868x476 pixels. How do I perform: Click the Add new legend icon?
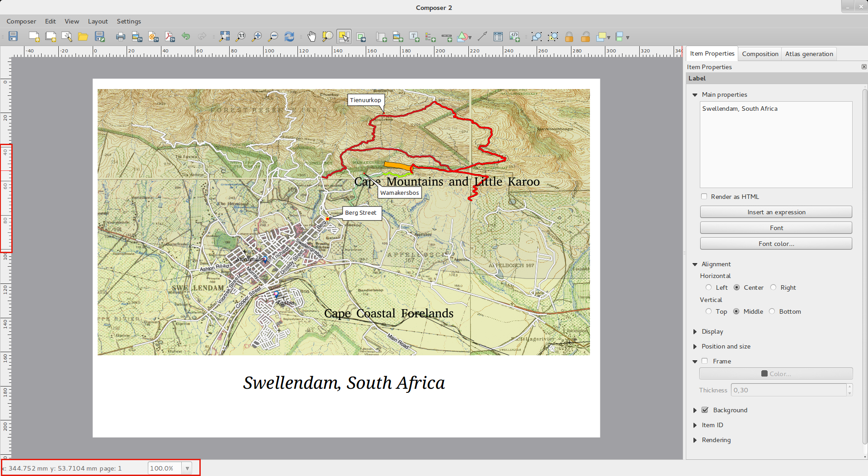(x=430, y=37)
